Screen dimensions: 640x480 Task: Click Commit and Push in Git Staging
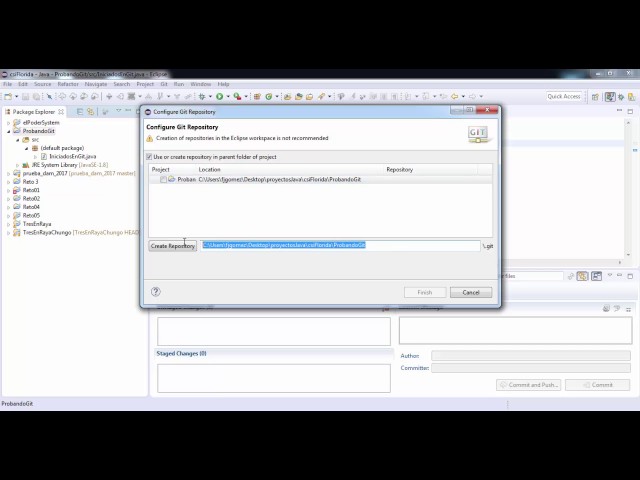pos(529,384)
